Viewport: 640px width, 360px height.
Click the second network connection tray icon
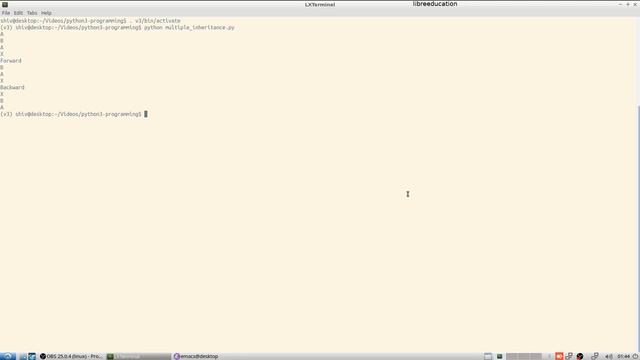595,356
